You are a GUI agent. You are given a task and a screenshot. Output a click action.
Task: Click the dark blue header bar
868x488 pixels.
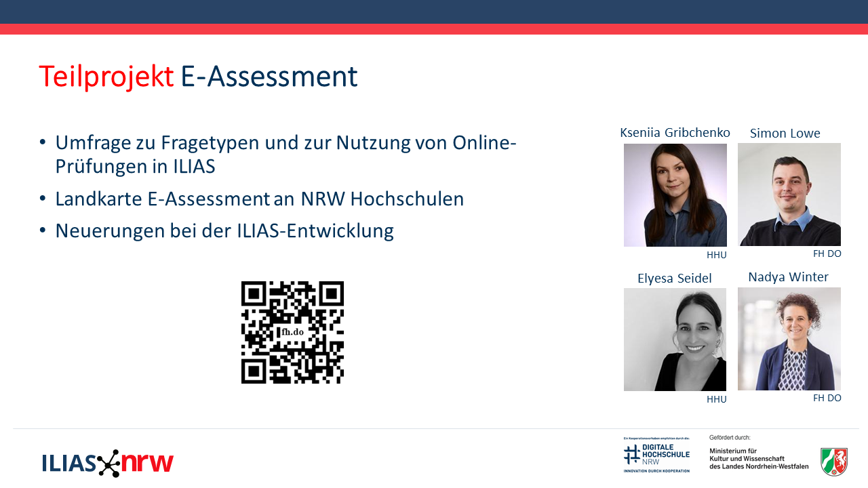coord(434,12)
